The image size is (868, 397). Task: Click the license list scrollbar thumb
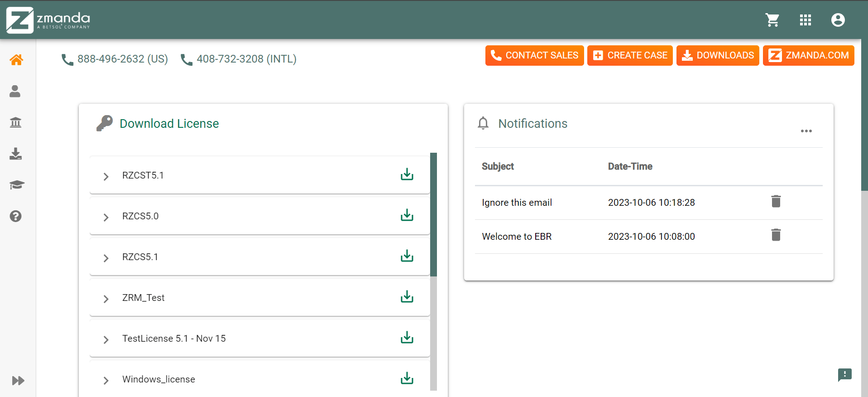click(x=433, y=214)
